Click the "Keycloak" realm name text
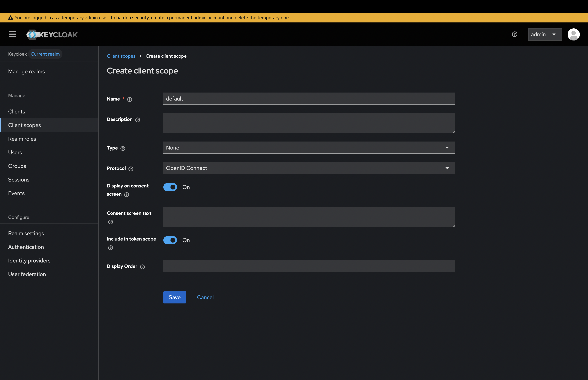 point(17,54)
